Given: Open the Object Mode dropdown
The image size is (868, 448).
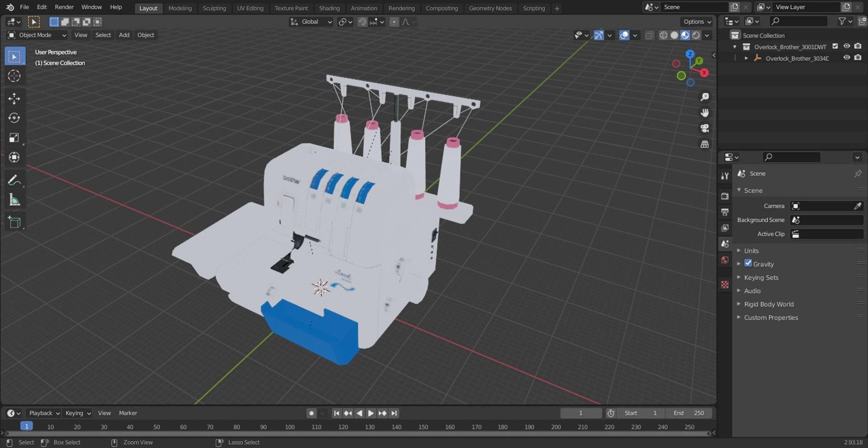Looking at the screenshot, I should 37,35.
